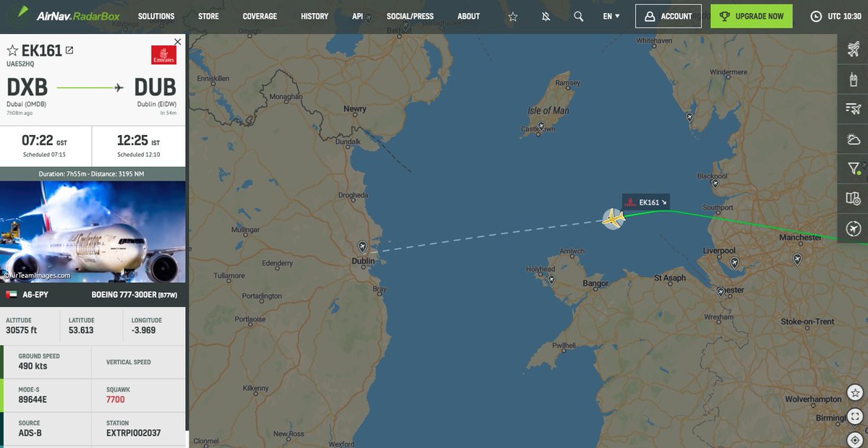Image resolution: width=868 pixels, height=448 pixels.
Task: Click the yellow EK161 aircraft on map
Action: click(613, 218)
